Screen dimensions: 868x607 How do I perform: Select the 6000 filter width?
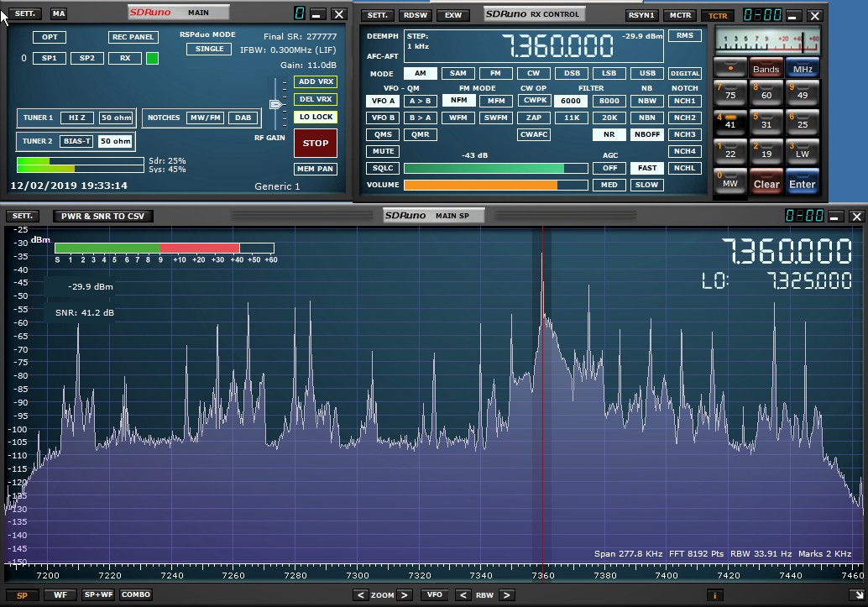[x=570, y=101]
